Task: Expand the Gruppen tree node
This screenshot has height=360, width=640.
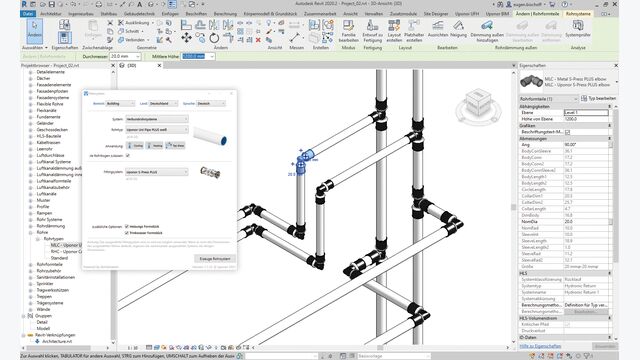Action: pyautogui.click(x=23, y=316)
